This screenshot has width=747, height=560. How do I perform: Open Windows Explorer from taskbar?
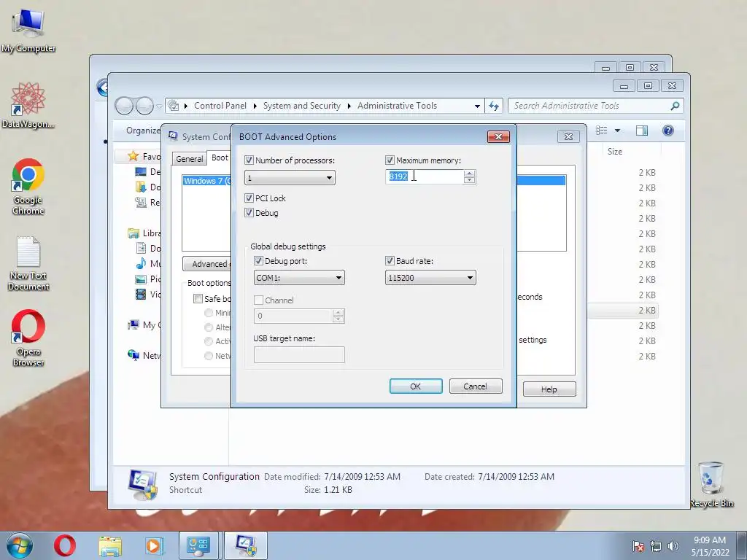[110, 545]
